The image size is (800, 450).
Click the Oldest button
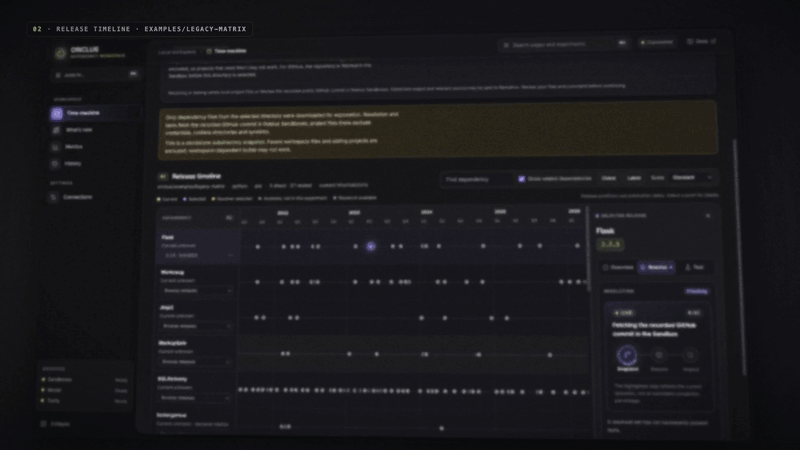pos(608,178)
